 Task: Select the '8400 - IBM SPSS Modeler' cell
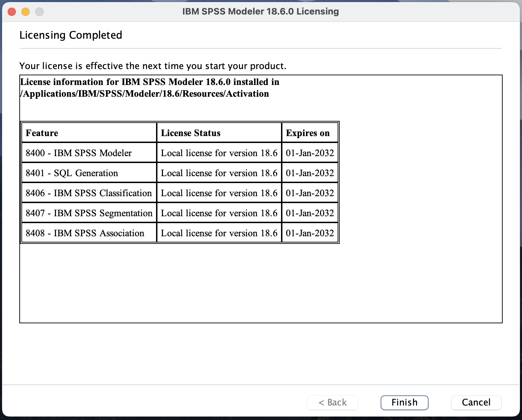89,153
